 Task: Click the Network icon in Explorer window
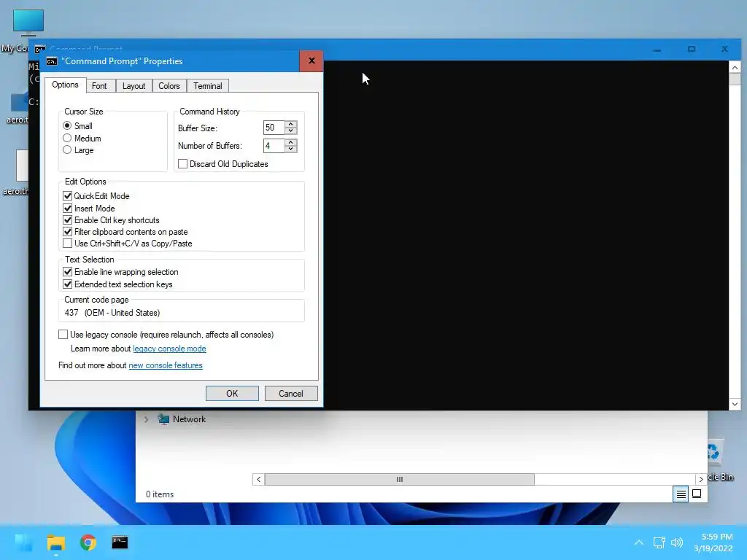click(x=163, y=419)
